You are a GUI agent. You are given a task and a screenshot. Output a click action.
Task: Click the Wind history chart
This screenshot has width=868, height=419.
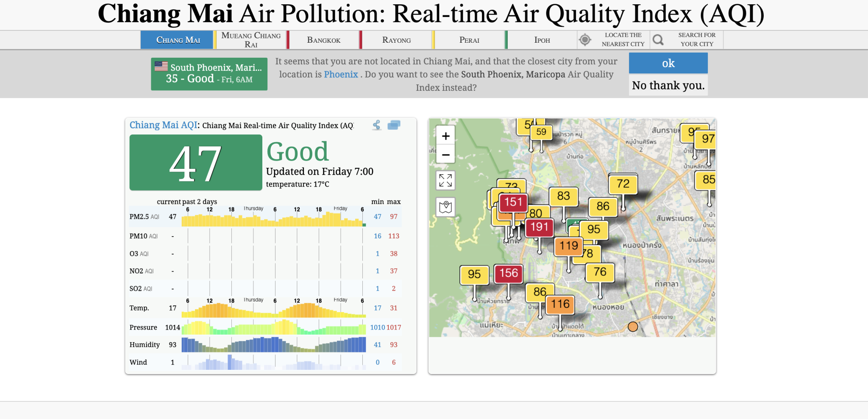[274, 362]
